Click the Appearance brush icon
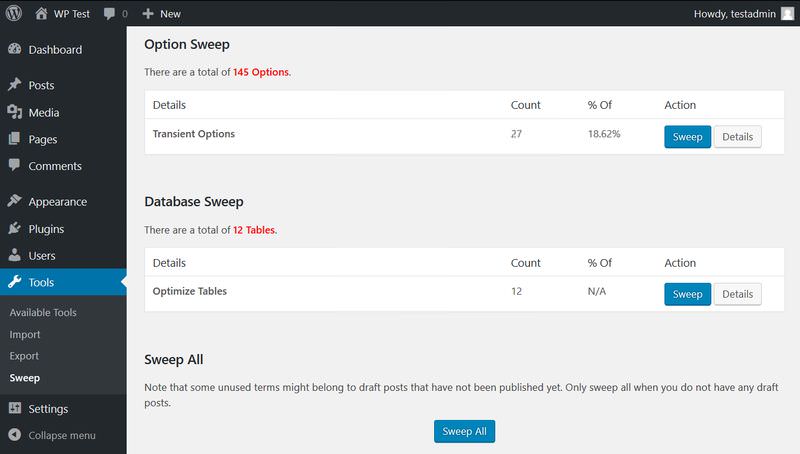The height and width of the screenshot is (454, 800). click(15, 201)
